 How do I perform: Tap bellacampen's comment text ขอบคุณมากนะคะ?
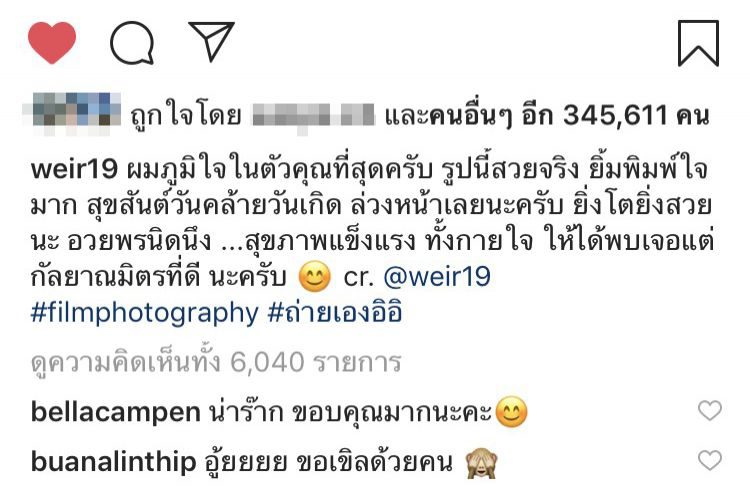(x=391, y=412)
